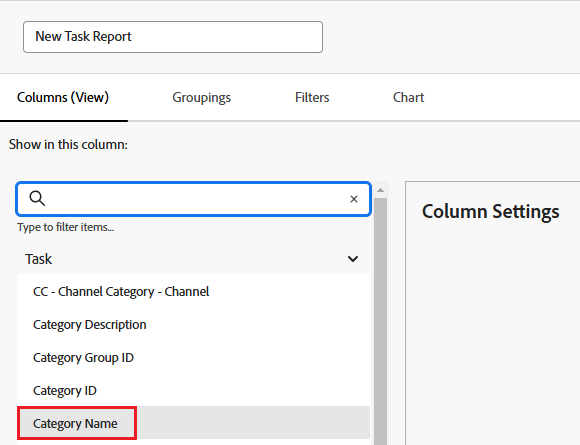Click the Task section header label
The image size is (580, 445).
click(x=38, y=259)
